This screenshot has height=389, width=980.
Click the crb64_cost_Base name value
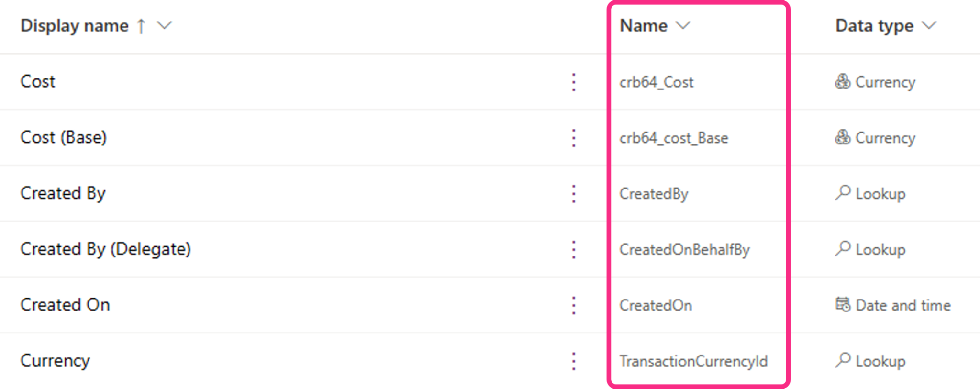[674, 138]
